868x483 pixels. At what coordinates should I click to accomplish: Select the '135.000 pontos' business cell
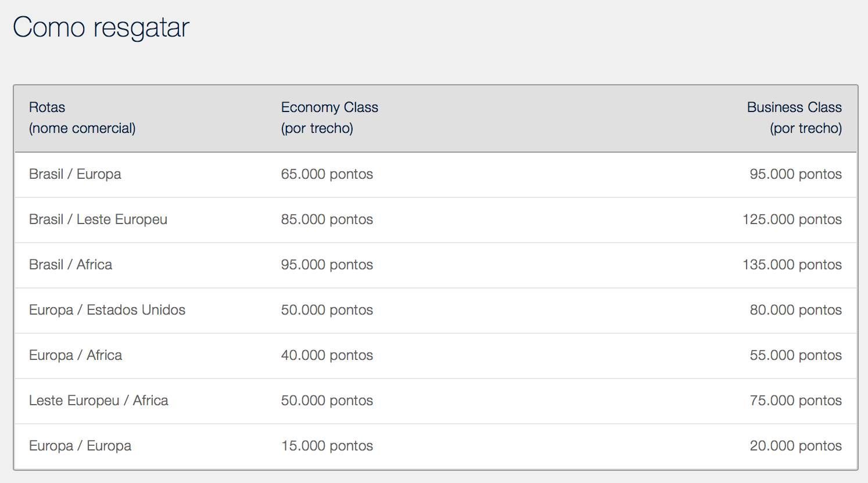792,265
